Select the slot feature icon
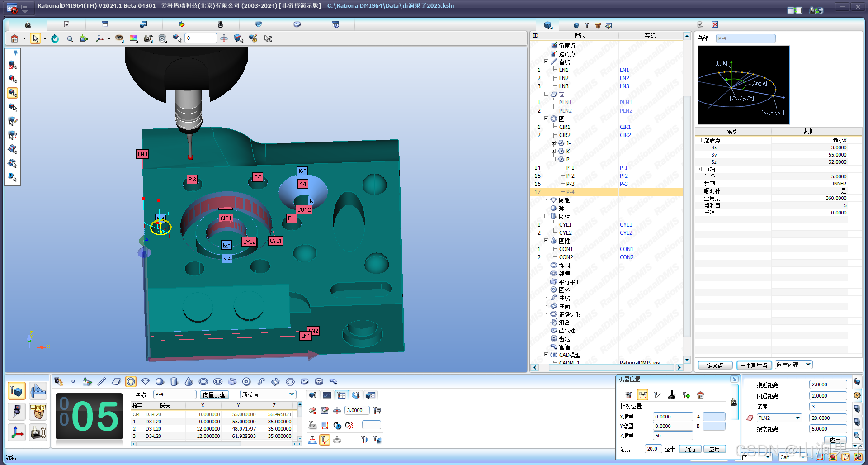This screenshot has height=465, width=868. point(217,381)
